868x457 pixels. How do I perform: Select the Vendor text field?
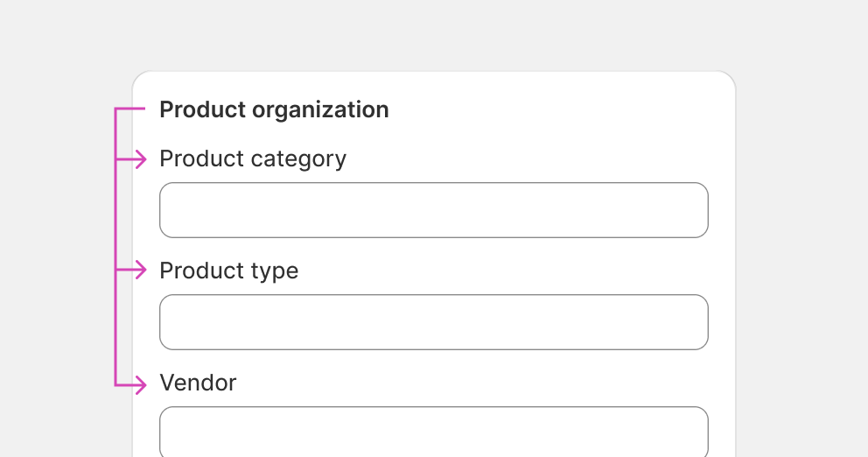coord(434,432)
